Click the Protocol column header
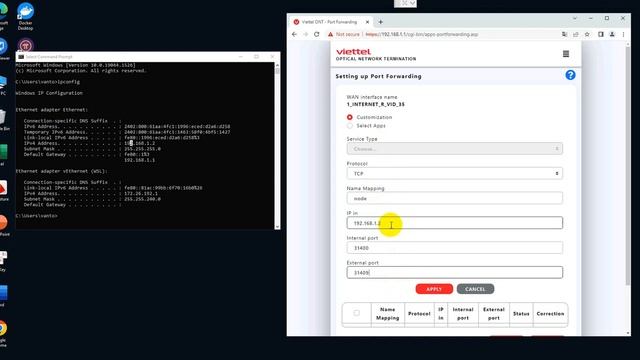This screenshot has width=640, height=360. point(419,313)
